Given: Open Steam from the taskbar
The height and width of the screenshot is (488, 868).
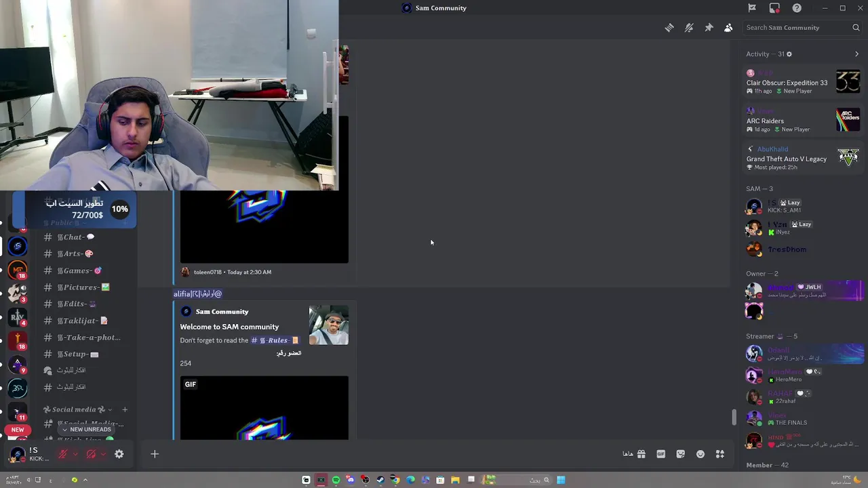Looking at the screenshot, I should coord(380,480).
